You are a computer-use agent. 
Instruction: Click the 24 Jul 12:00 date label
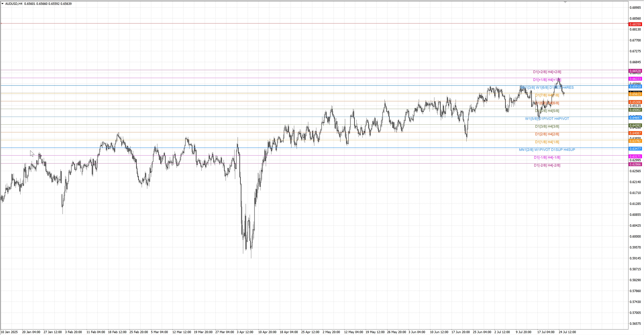(x=567, y=332)
